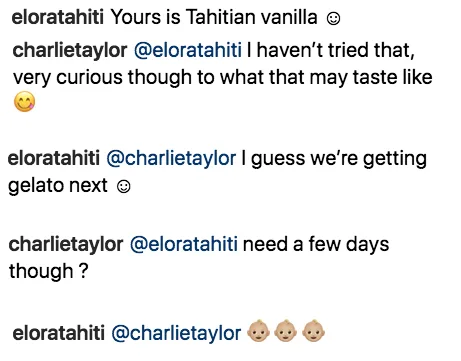Viewport: 461px width, 361px height.
Task: Click the very curious though comment line
Action: pos(223,77)
